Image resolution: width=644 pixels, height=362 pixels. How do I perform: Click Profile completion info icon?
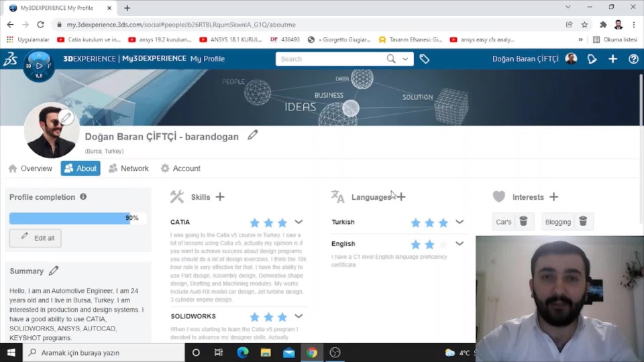[83, 196]
